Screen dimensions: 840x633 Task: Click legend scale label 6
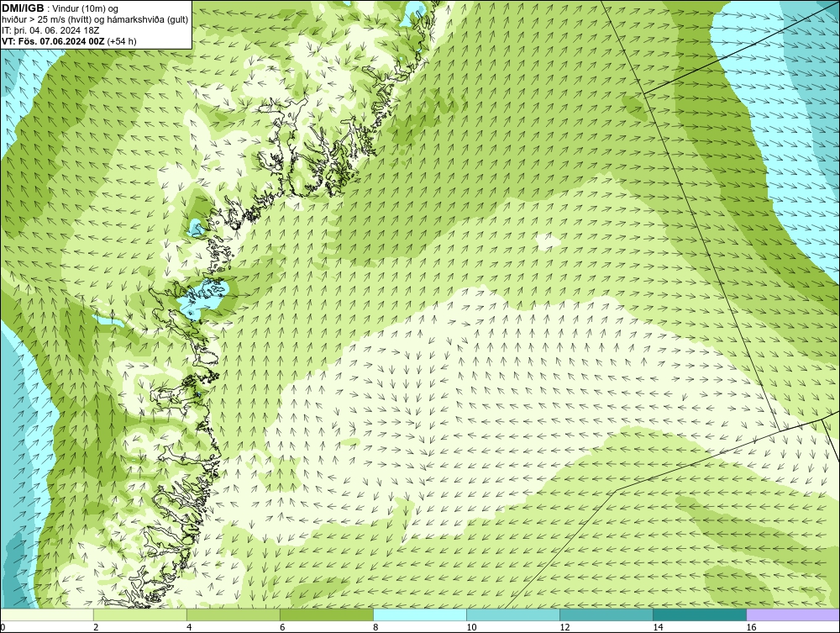[x=282, y=627]
